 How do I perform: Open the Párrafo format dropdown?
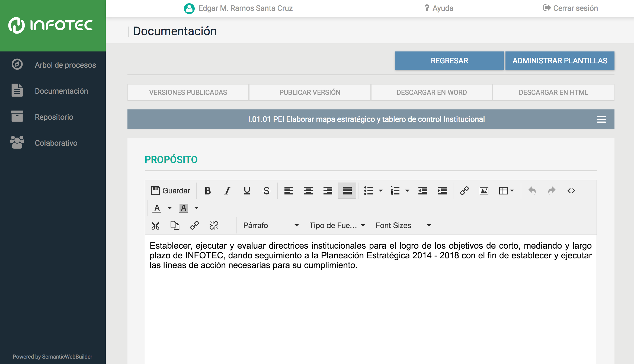(271, 225)
